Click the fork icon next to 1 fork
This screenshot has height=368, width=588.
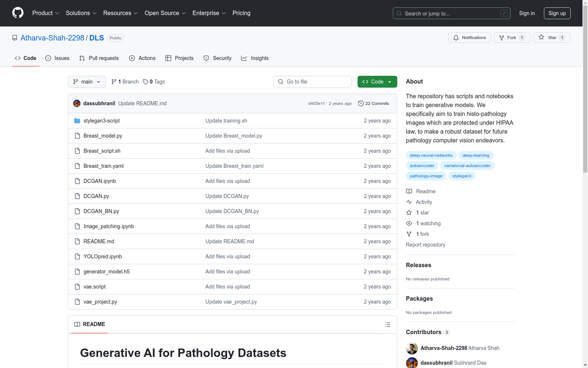tap(409, 234)
